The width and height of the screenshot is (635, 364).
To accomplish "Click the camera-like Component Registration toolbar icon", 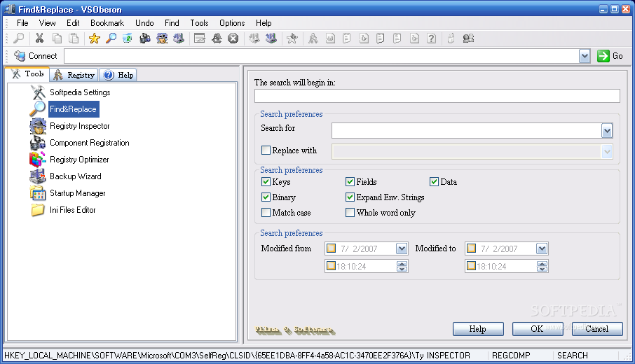I will (x=144, y=38).
